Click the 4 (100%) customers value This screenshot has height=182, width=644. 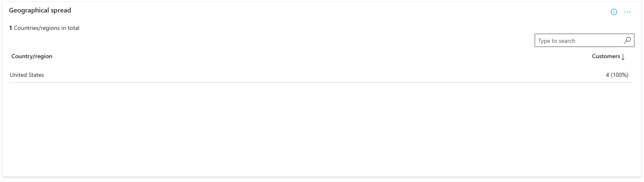click(617, 75)
